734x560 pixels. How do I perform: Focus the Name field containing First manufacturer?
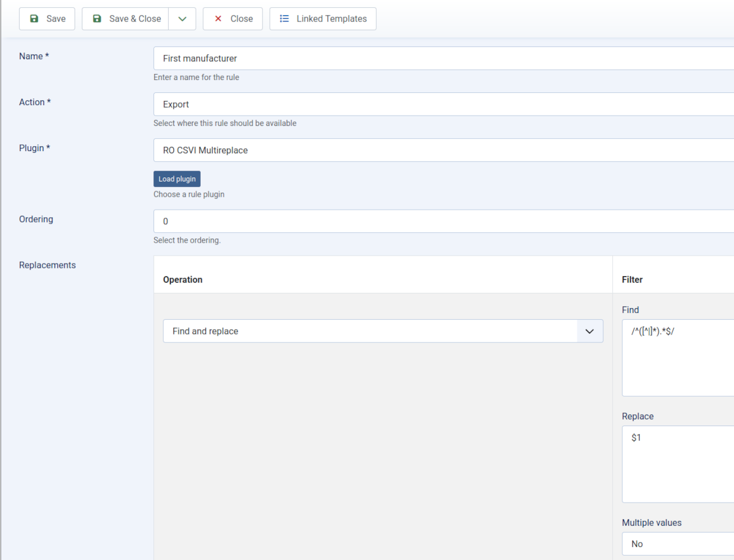point(443,58)
